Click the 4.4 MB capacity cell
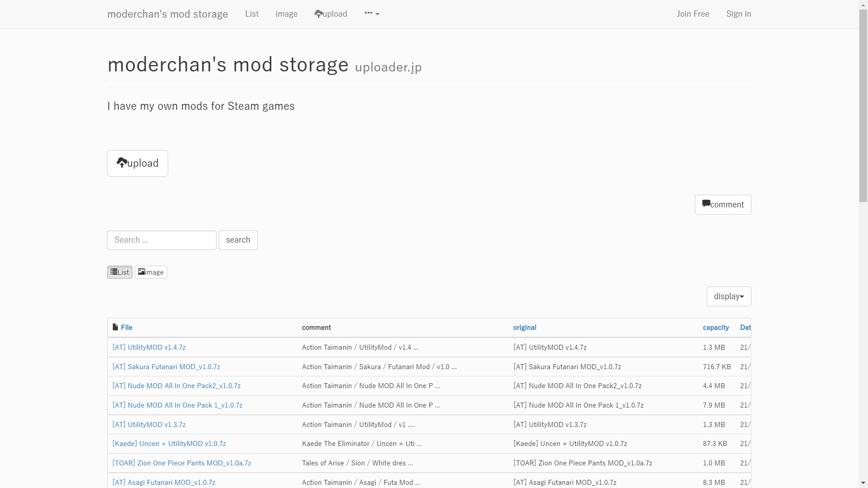The image size is (868, 488). tap(714, 386)
